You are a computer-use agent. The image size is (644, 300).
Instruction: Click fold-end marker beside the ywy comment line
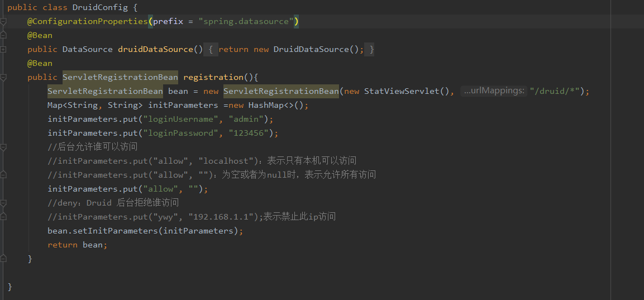(3, 217)
